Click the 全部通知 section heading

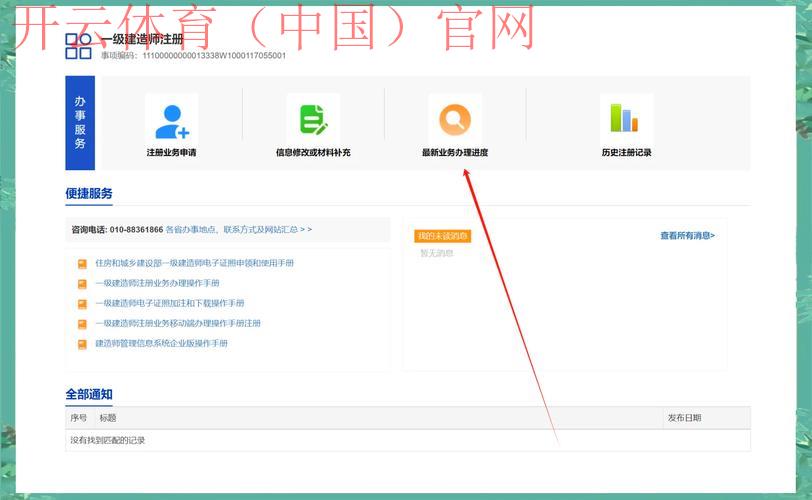click(x=89, y=394)
